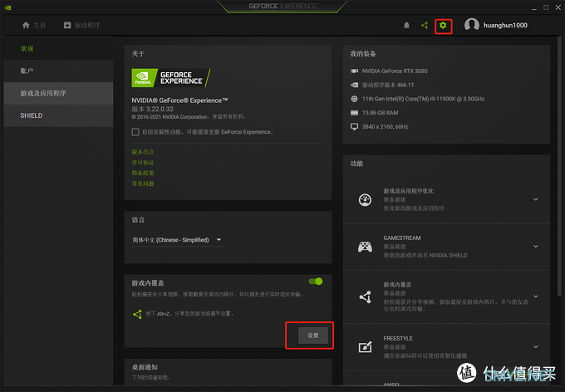This screenshot has height=392, width=565.
Task: Click the 设置 button in overlay section
Action: coord(313,336)
